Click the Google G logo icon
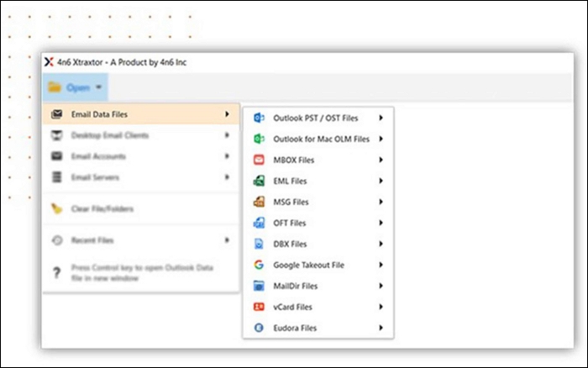588x368 pixels. (x=259, y=265)
